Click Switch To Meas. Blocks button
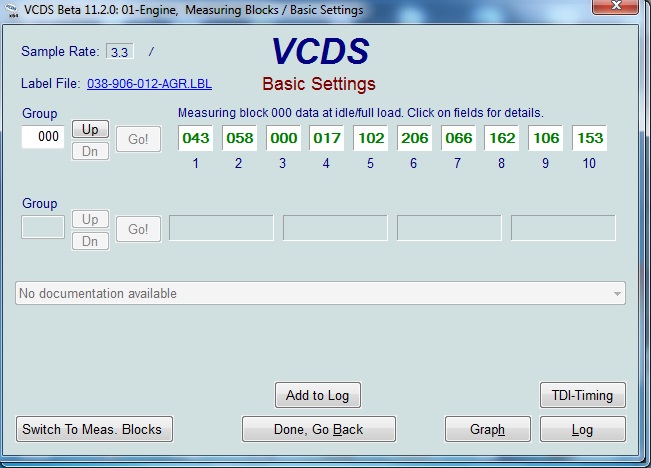This screenshot has height=468, width=651. point(94,429)
